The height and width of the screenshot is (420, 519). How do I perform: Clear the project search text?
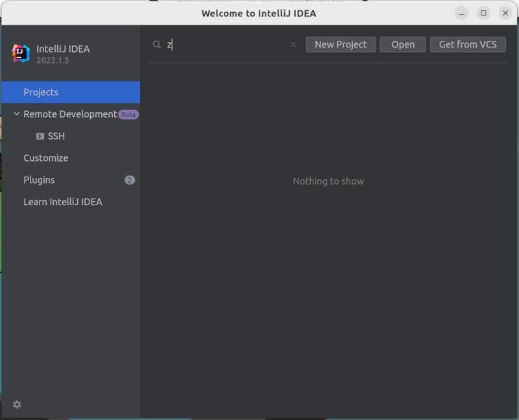[x=293, y=44]
